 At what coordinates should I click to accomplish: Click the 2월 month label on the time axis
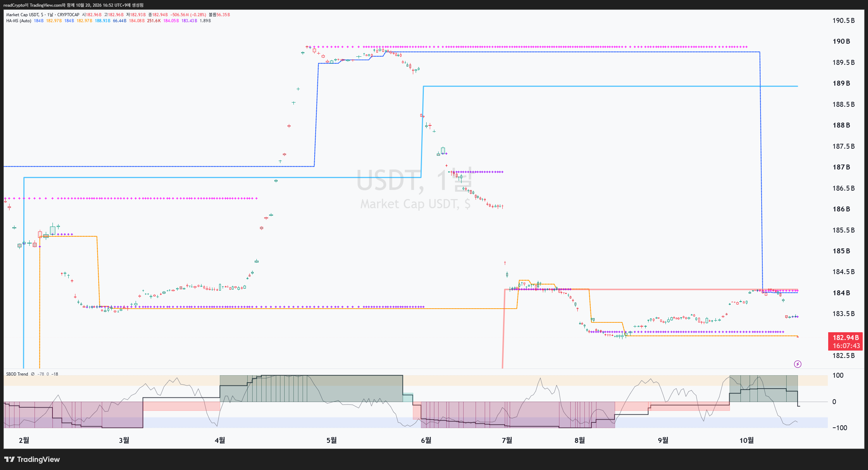coord(24,440)
